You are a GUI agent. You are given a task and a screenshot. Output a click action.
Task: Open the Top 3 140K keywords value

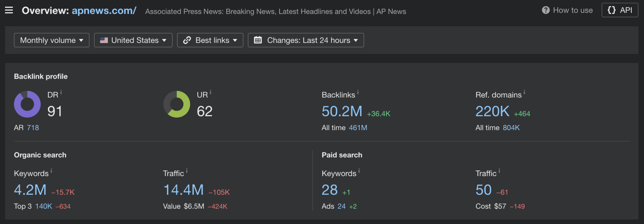pyautogui.click(x=44, y=206)
